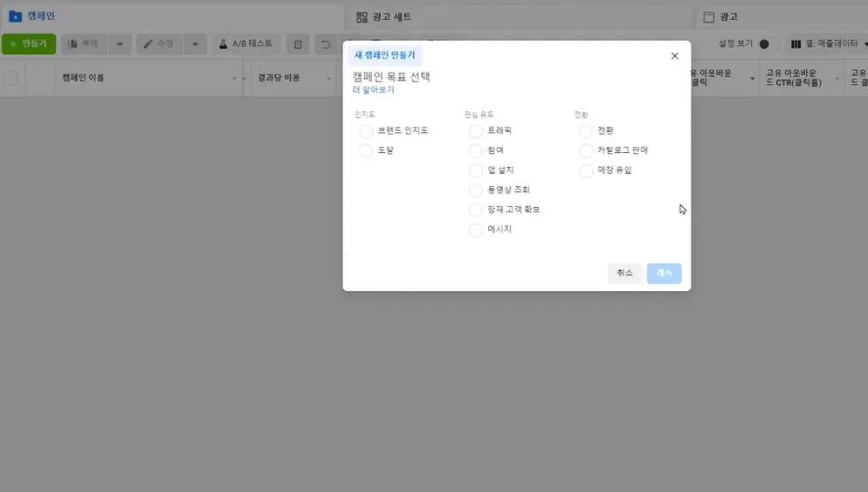Viewport: 868px width, 492px height.
Task: Select the 앱 설치 objective
Action: [x=475, y=170]
